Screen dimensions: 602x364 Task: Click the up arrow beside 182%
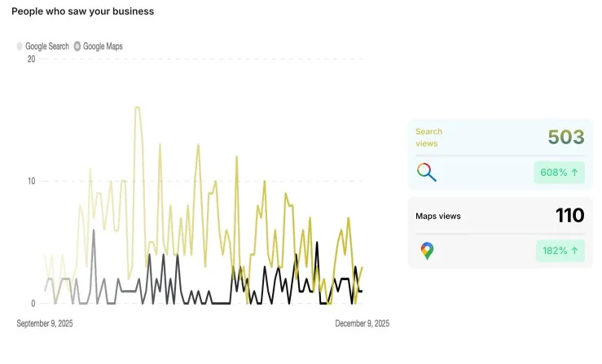574,251
